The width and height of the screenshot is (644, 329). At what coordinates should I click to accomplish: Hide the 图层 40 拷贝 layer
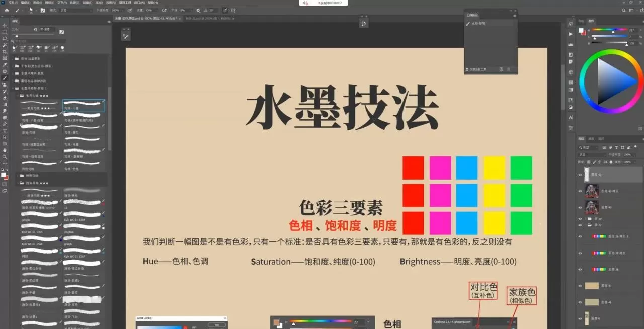580,191
